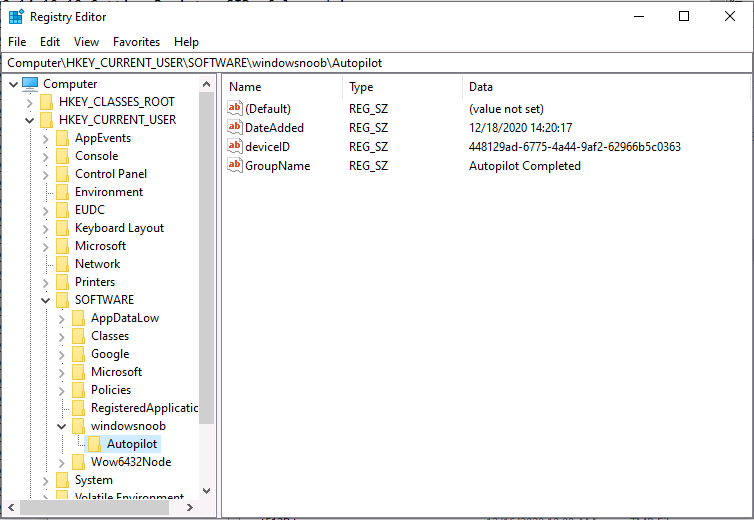This screenshot has height=520, width=754.
Task: Select the GroupName value name
Action: (x=277, y=166)
